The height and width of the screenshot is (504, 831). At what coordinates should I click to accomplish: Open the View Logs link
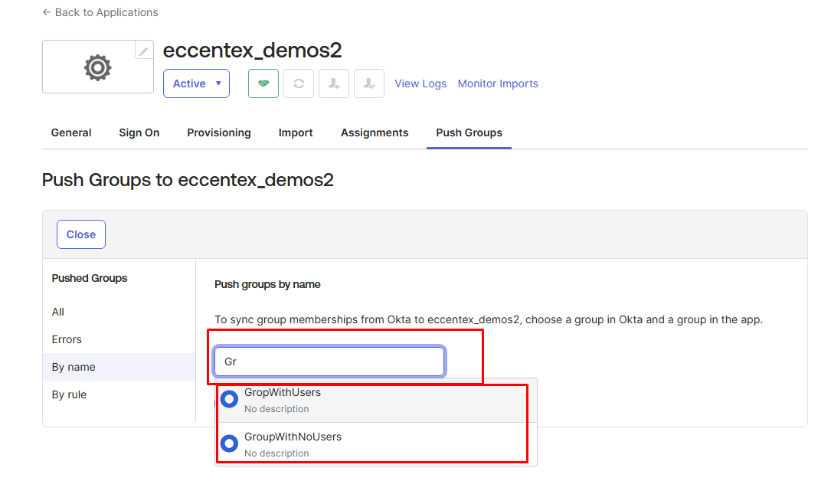[x=420, y=83]
